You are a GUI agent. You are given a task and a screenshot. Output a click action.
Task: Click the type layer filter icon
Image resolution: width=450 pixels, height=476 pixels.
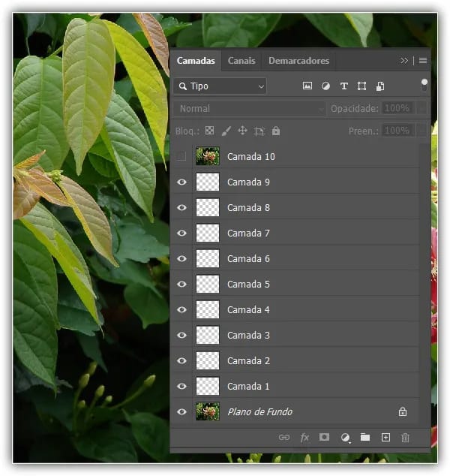point(344,86)
